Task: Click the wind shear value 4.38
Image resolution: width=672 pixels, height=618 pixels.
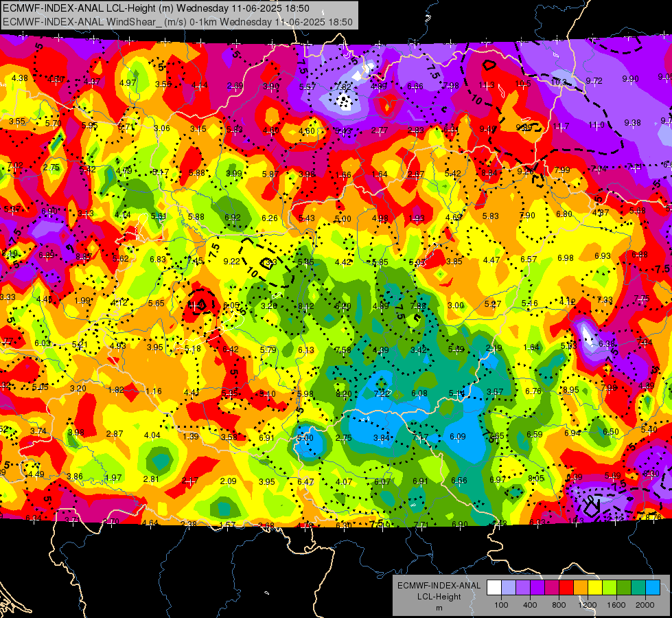Action: [x=20, y=78]
